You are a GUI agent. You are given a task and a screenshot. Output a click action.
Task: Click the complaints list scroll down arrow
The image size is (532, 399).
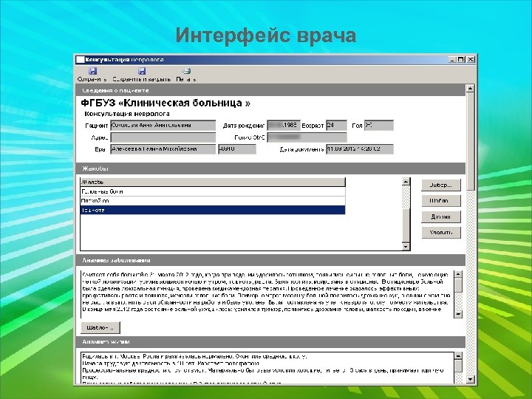tap(406, 247)
